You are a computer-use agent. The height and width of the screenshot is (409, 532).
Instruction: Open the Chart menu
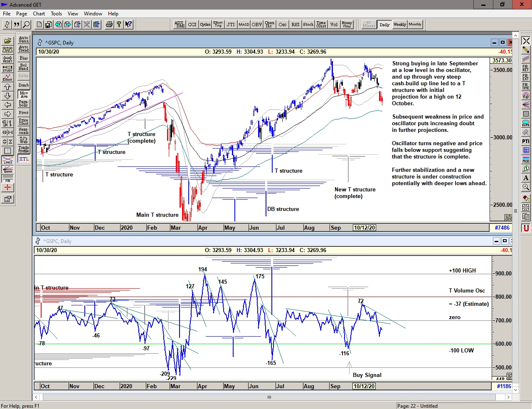click(x=39, y=14)
